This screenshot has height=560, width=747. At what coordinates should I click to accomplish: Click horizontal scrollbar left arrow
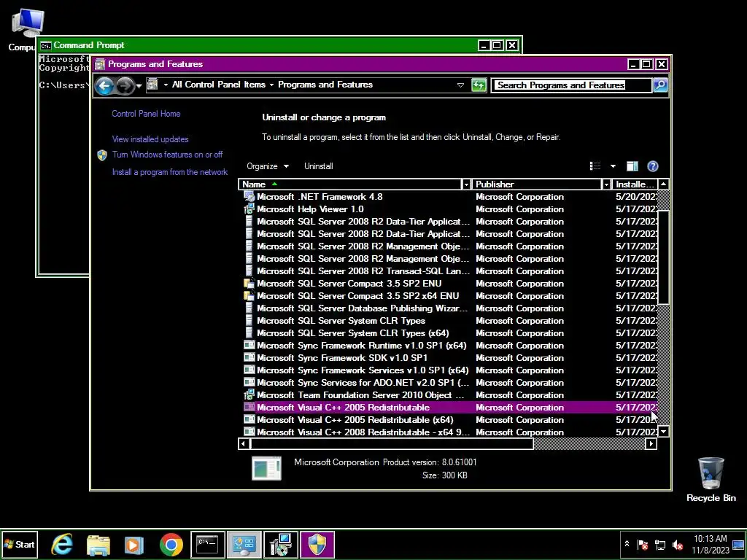coord(244,444)
